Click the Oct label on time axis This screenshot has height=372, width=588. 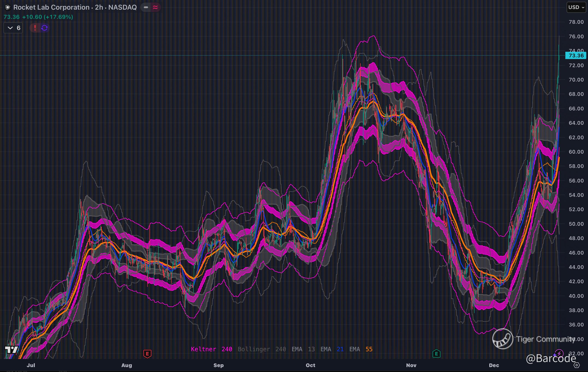point(310,365)
